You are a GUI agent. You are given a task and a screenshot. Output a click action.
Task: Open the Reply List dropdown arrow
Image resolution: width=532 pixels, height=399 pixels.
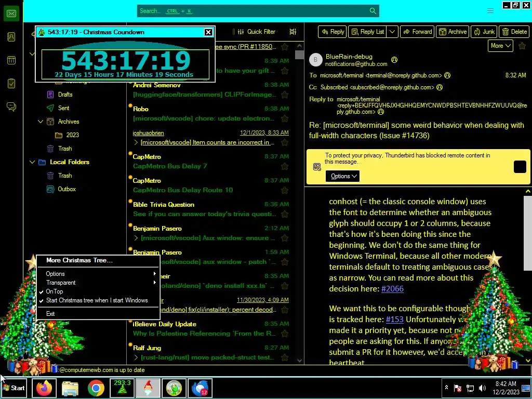(x=392, y=32)
